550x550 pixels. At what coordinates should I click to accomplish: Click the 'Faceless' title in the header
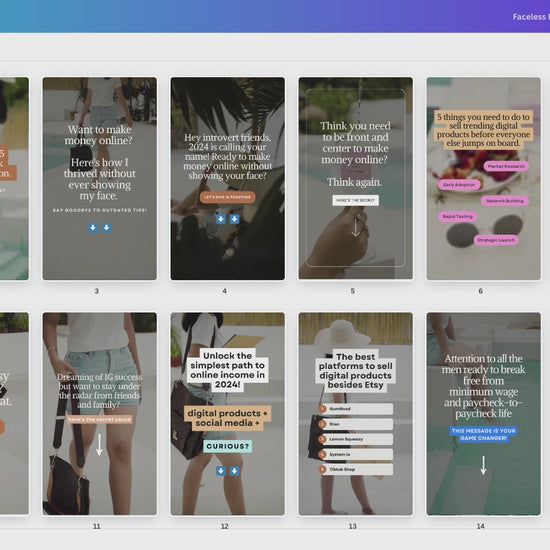[531, 17]
